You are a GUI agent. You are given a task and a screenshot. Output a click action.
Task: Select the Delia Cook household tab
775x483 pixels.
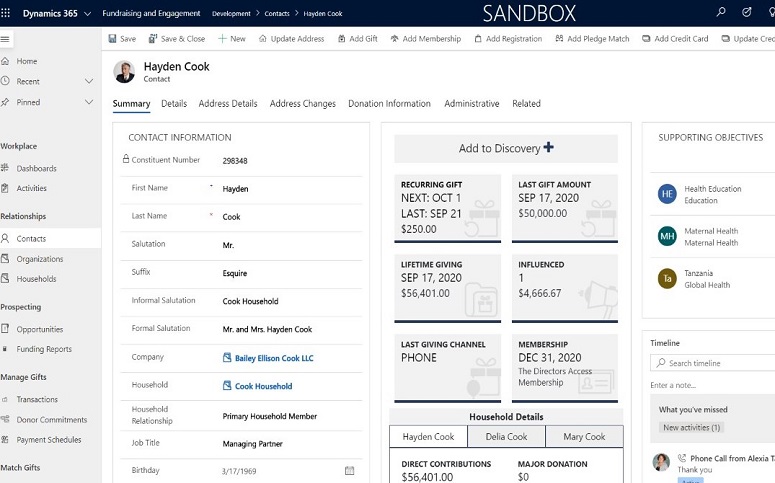tap(506, 437)
